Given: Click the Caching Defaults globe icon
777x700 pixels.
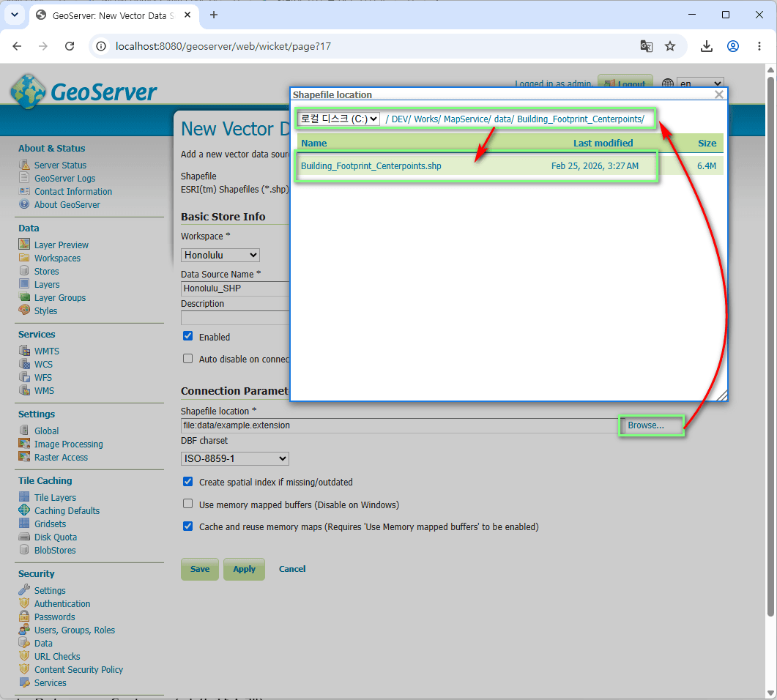Looking at the screenshot, I should [x=23, y=510].
